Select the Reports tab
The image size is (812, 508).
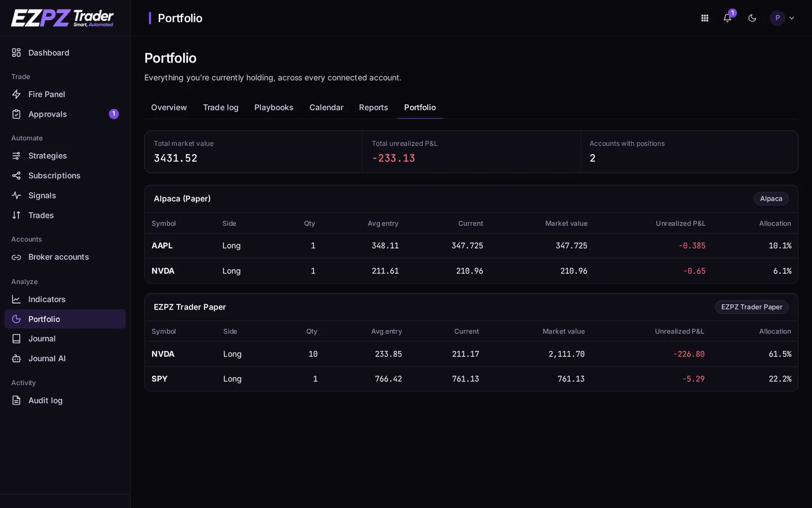click(x=374, y=108)
